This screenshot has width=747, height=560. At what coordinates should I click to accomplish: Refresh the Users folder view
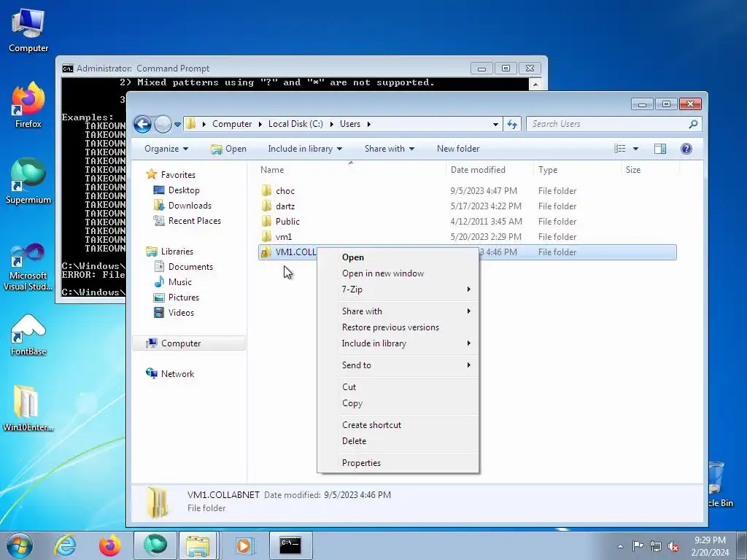512,124
